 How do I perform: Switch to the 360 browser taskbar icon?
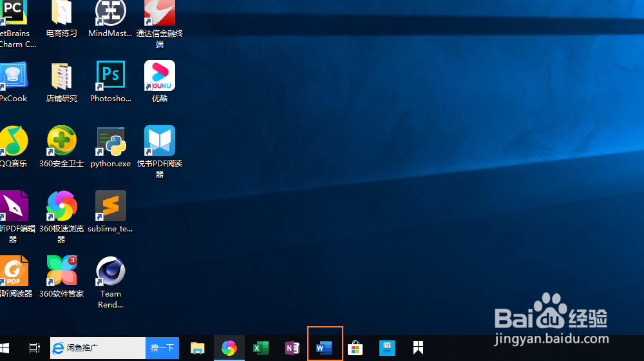tap(229, 348)
